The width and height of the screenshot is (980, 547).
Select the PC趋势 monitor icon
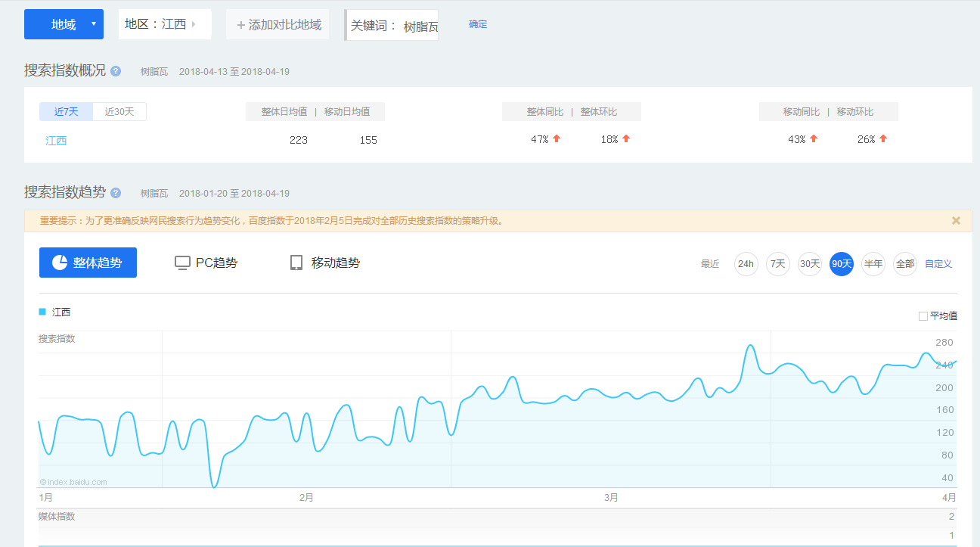point(182,262)
